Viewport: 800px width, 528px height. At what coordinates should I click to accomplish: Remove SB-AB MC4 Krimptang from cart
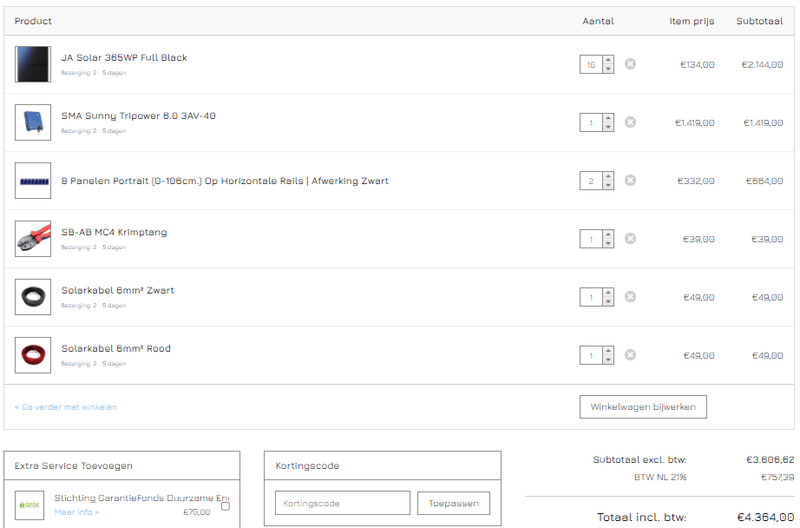click(x=630, y=238)
